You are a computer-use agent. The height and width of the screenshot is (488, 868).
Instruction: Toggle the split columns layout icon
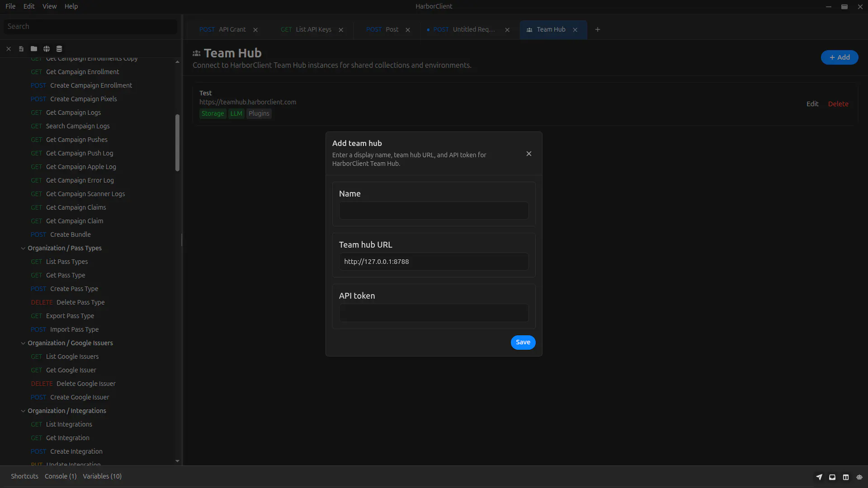coord(846,477)
